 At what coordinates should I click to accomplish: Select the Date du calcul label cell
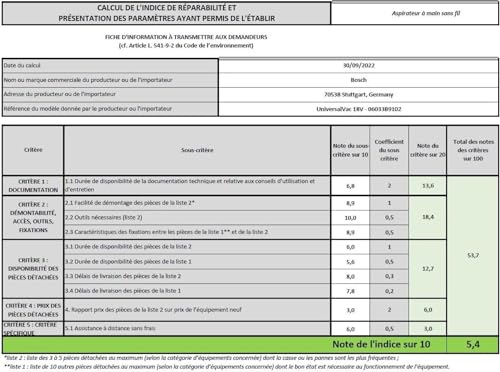tap(110, 66)
